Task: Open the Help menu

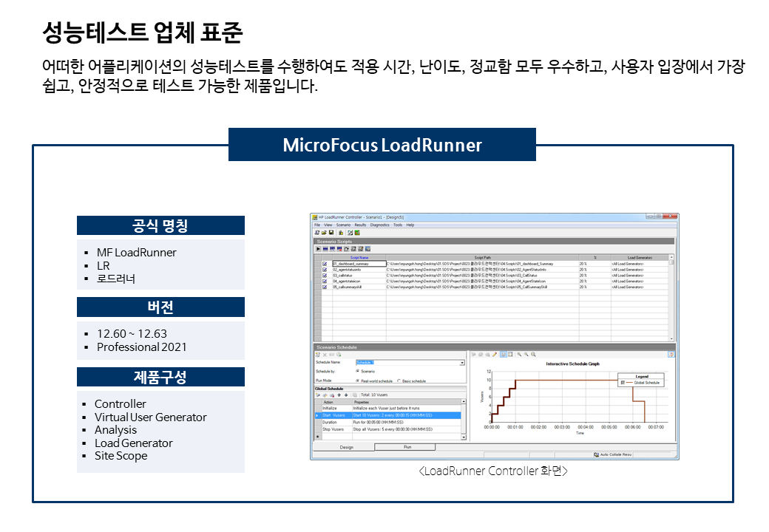Action: point(410,225)
